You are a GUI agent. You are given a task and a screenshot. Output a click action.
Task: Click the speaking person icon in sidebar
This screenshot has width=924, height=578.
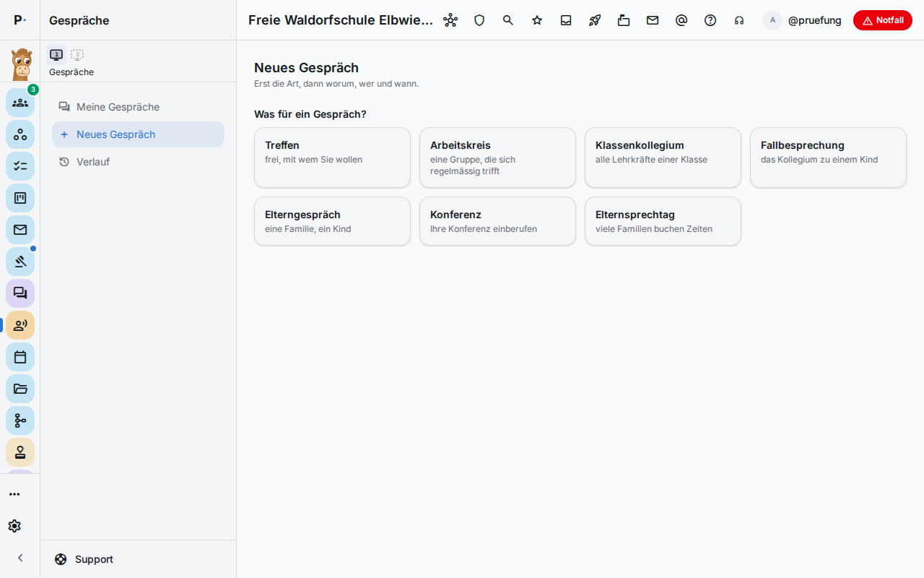point(20,325)
